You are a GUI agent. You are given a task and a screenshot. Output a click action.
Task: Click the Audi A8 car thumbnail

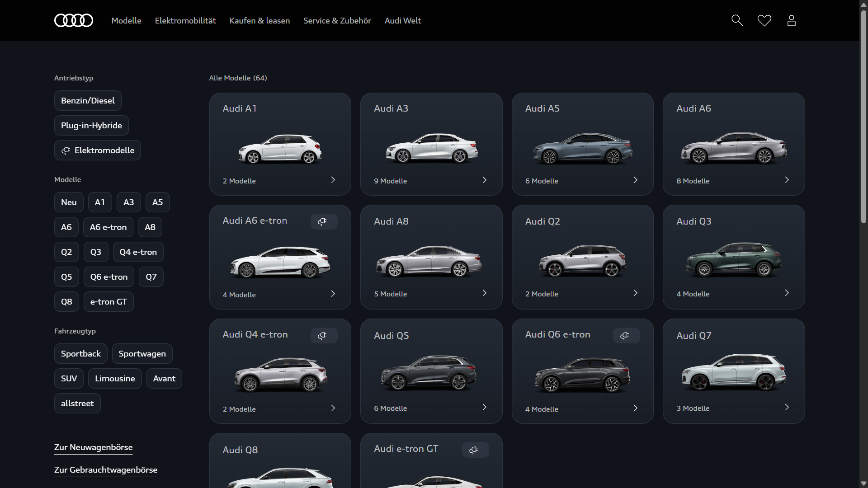pyautogui.click(x=429, y=261)
